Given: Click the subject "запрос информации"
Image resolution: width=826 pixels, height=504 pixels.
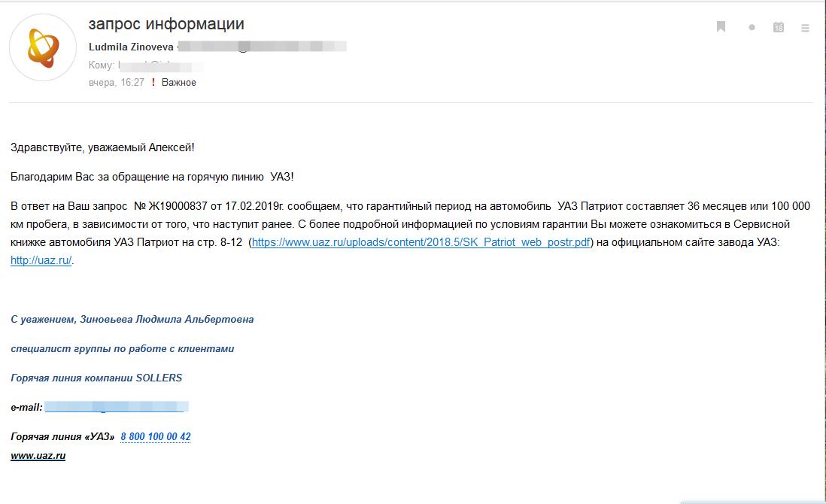Looking at the screenshot, I should coord(166,24).
